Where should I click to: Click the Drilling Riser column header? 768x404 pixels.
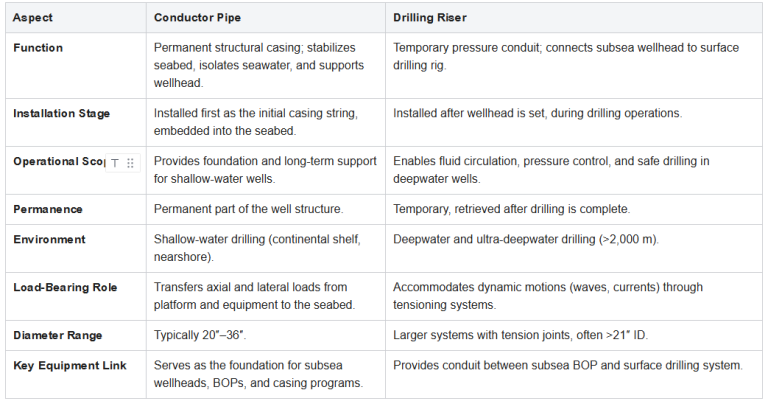433,19
